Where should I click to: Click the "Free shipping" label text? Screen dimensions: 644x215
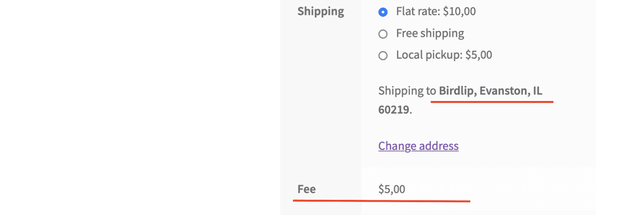[430, 33]
